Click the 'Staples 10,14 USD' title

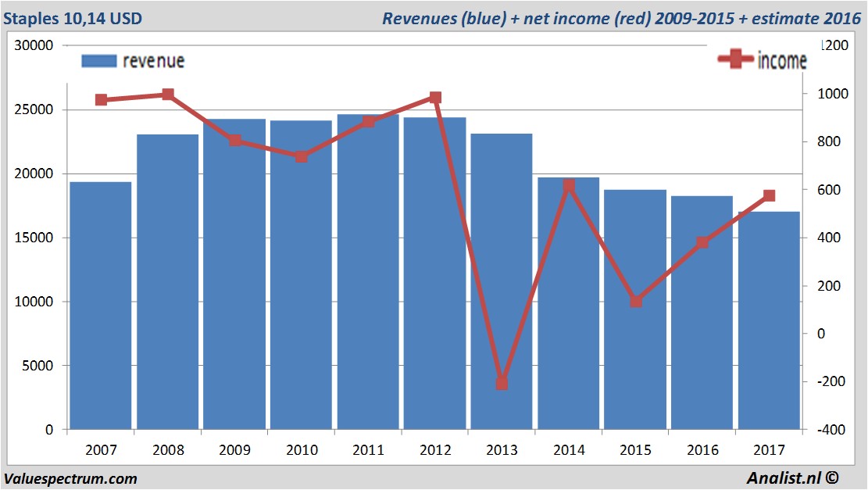coord(73,18)
